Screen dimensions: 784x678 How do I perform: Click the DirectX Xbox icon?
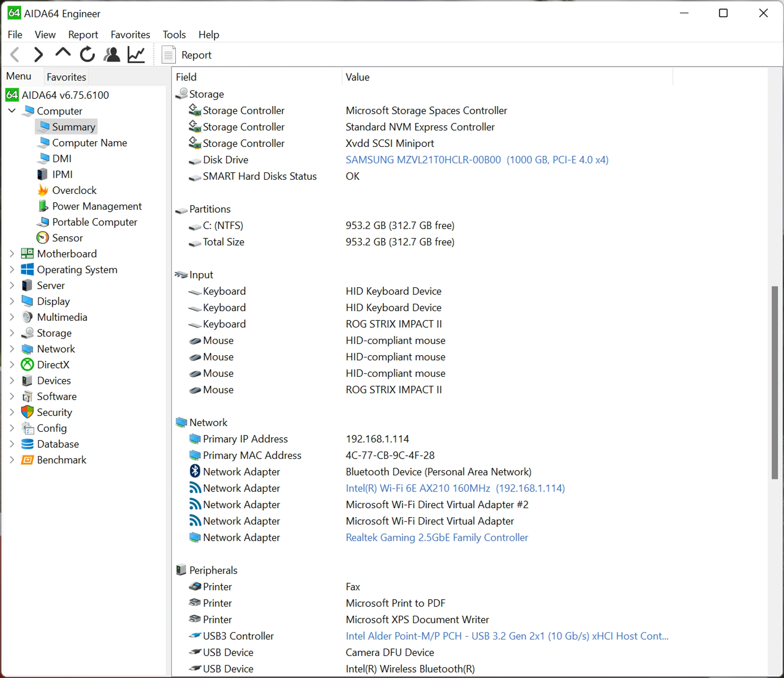pos(27,365)
